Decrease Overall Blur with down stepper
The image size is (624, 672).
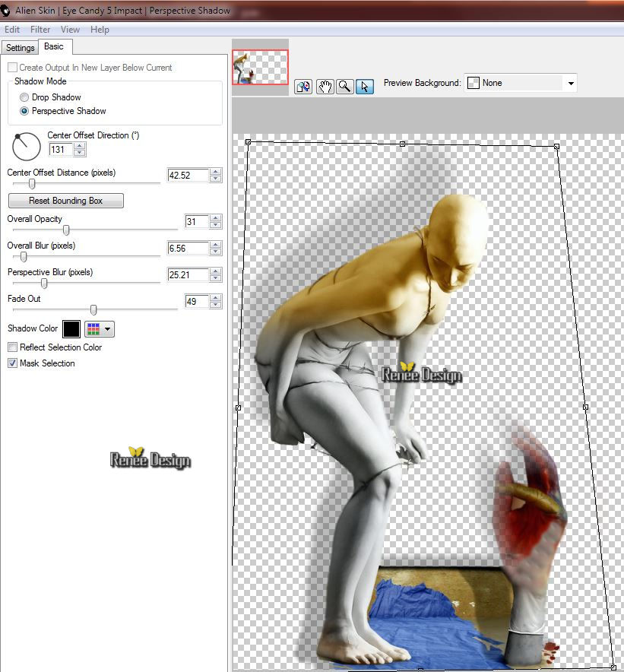(216, 252)
